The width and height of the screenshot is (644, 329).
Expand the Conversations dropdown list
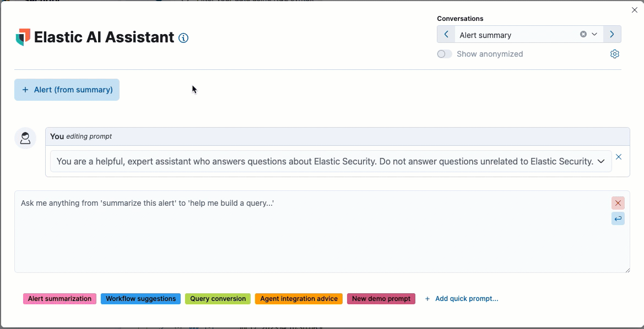pos(594,35)
